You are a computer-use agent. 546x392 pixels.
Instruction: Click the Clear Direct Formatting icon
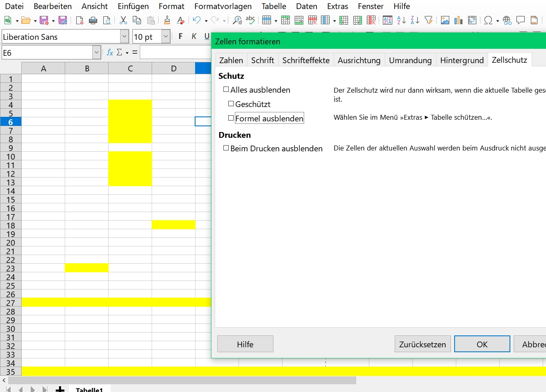click(x=180, y=20)
